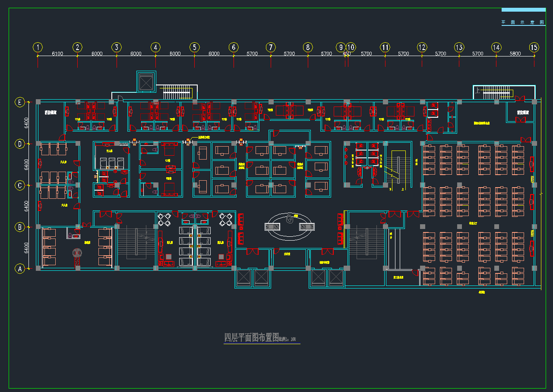Select the drawing title 四层平面图布置图
The height and width of the screenshot is (392, 553).
tap(251, 338)
